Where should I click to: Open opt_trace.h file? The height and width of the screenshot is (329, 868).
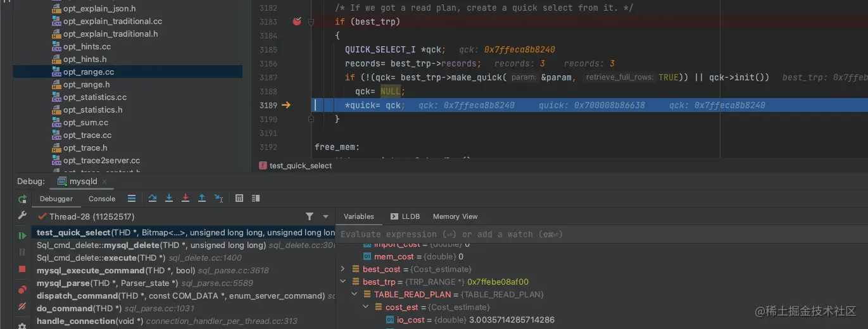[85, 148]
